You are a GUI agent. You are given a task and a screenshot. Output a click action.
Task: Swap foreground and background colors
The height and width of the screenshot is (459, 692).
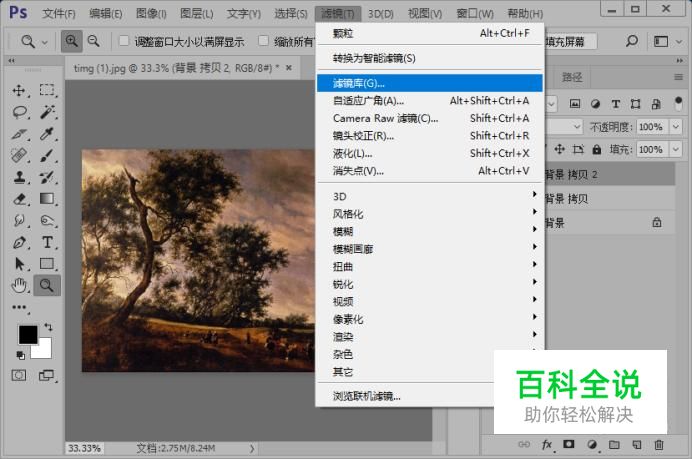coord(48,327)
